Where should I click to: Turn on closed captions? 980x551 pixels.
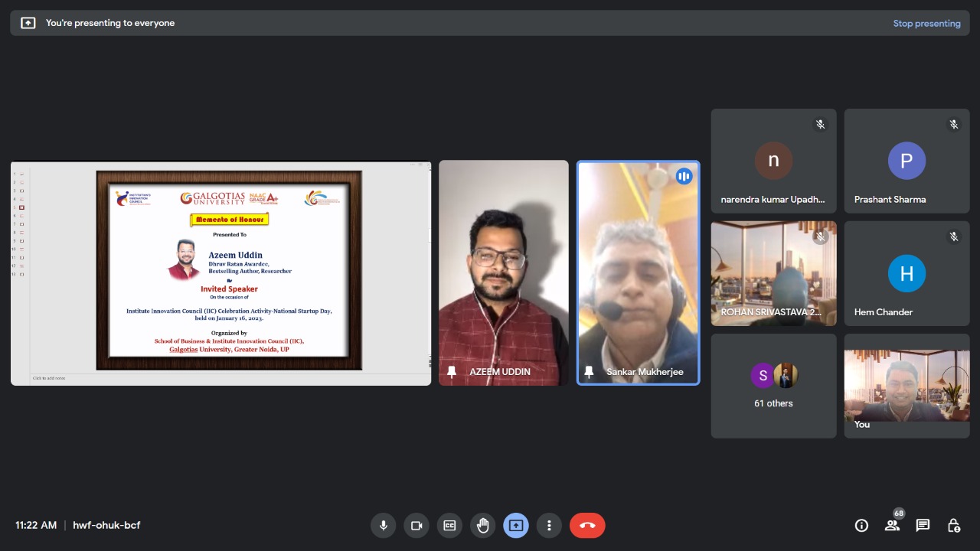449,526
